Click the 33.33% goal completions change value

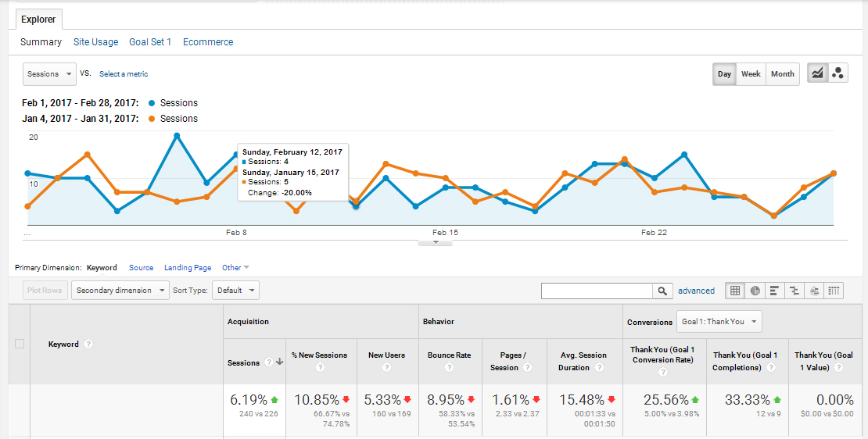click(748, 400)
